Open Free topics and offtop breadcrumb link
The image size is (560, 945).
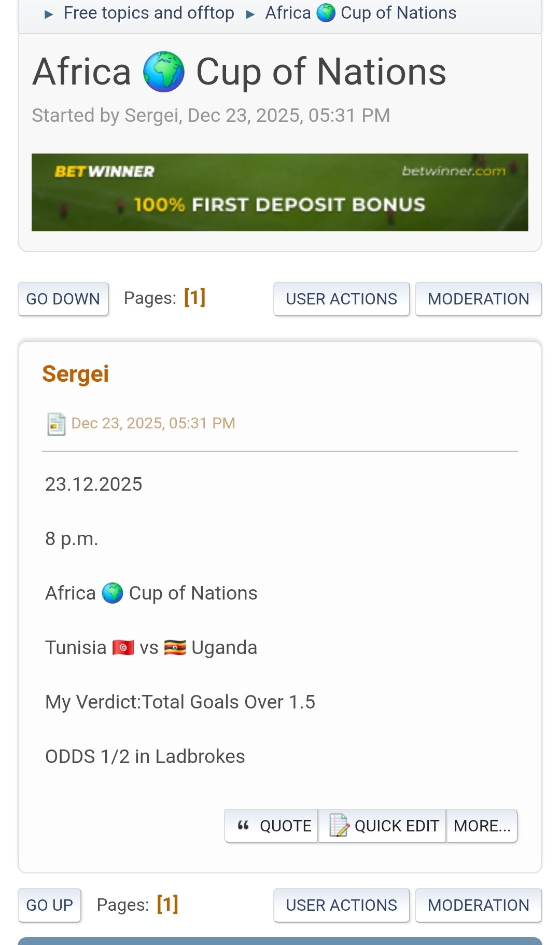tap(149, 13)
